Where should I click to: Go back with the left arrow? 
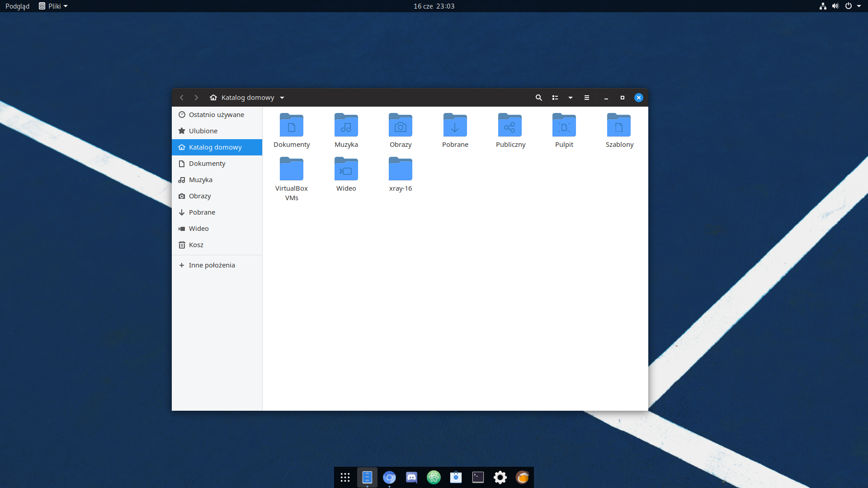point(182,98)
